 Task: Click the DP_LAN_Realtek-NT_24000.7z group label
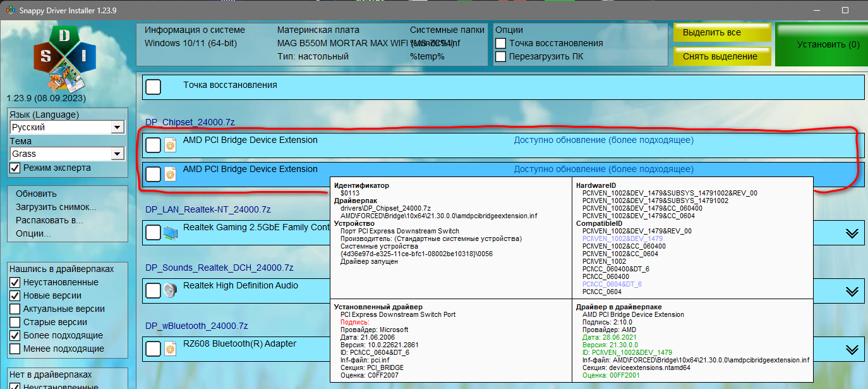[208, 209]
